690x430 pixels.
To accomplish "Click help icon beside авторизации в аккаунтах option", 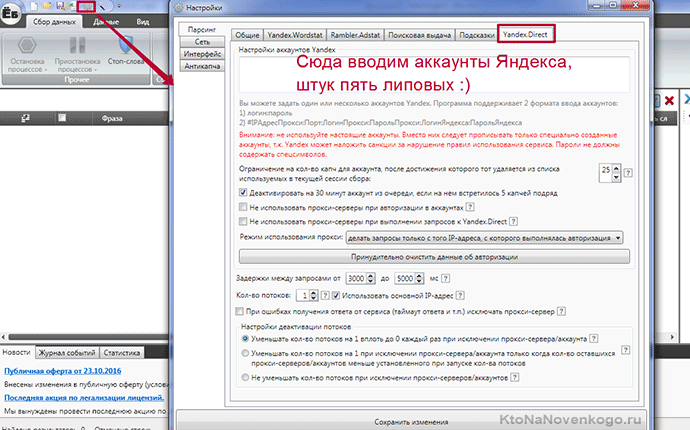I will pos(470,207).
